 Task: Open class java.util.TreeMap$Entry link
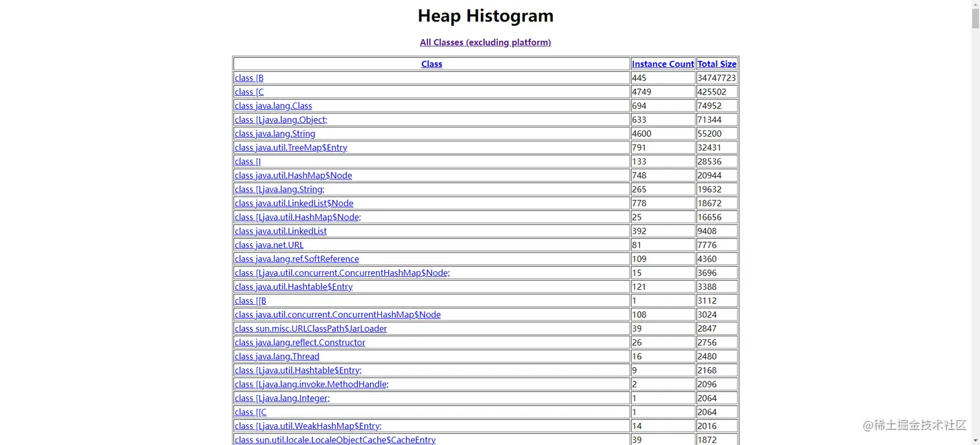291,147
